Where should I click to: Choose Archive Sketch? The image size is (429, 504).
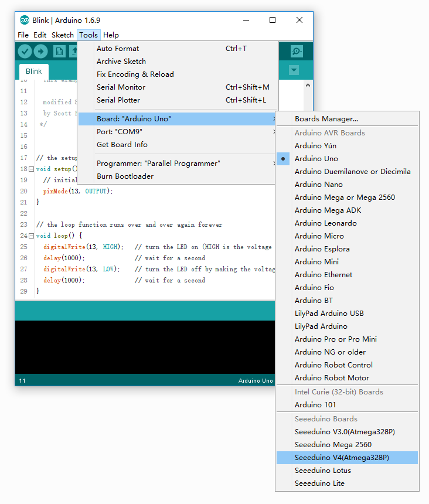177,62
